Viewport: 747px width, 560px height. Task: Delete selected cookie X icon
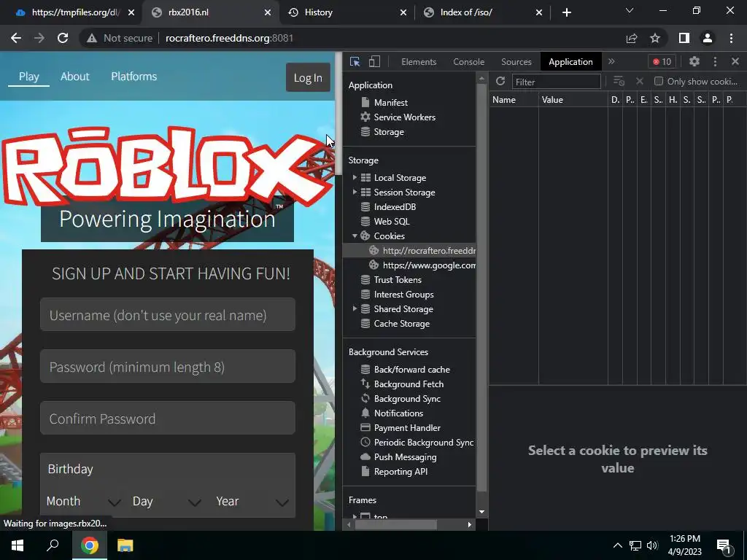pos(639,82)
